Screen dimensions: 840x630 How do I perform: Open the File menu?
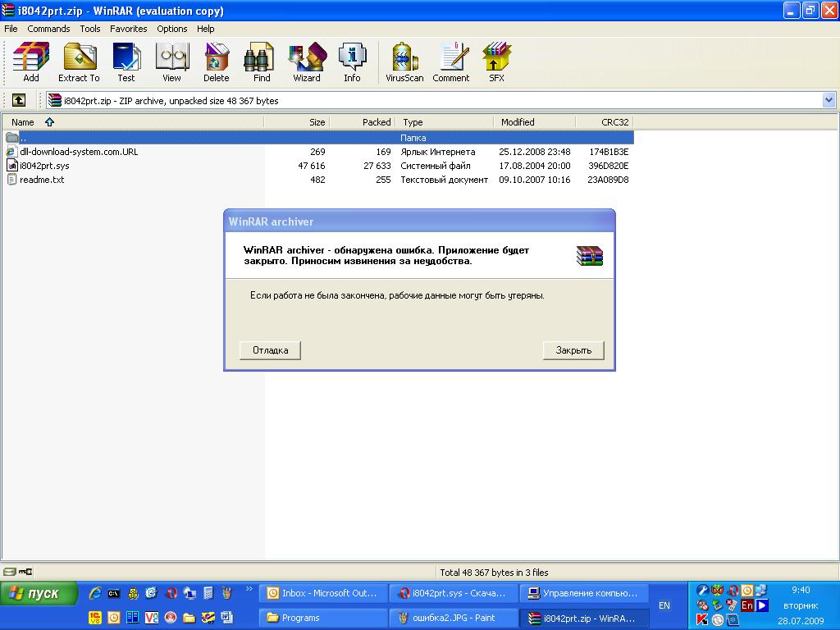(x=11, y=29)
